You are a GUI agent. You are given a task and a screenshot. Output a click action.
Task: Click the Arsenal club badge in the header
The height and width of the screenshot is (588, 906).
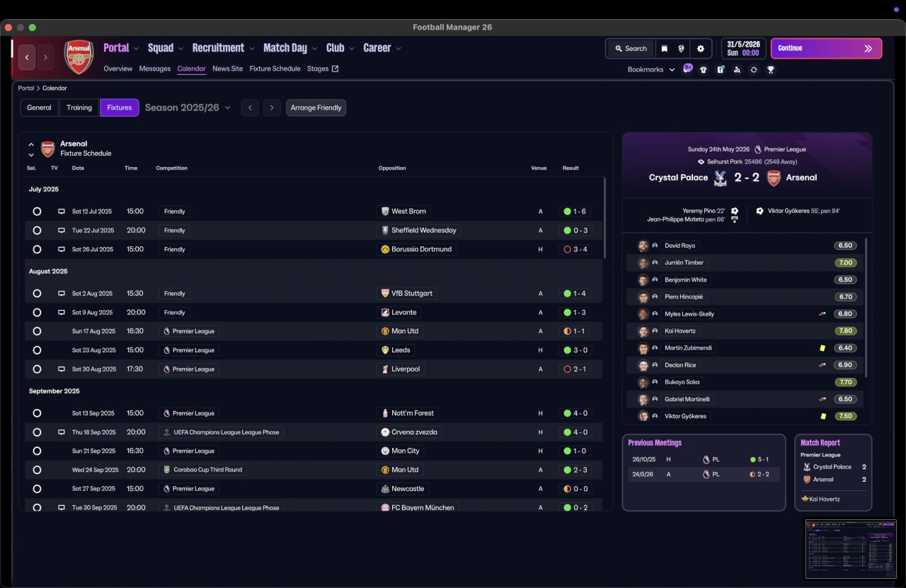coord(79,57)
